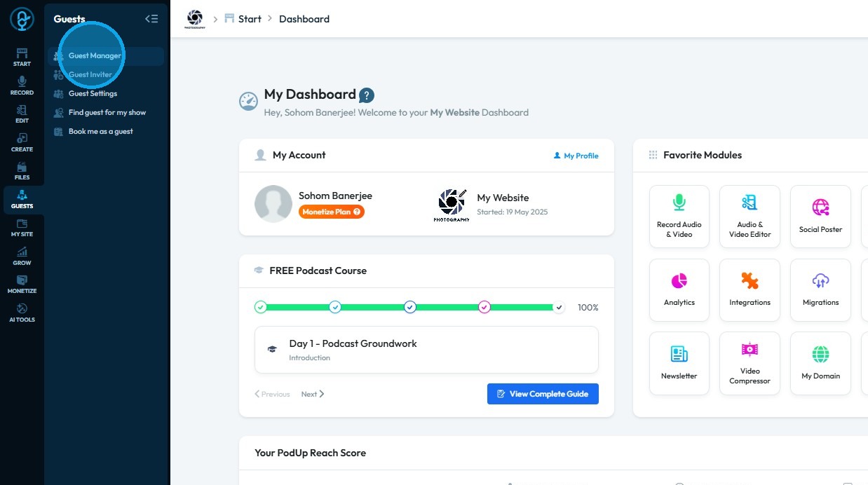Open Social Poster module

coord(820,217)
